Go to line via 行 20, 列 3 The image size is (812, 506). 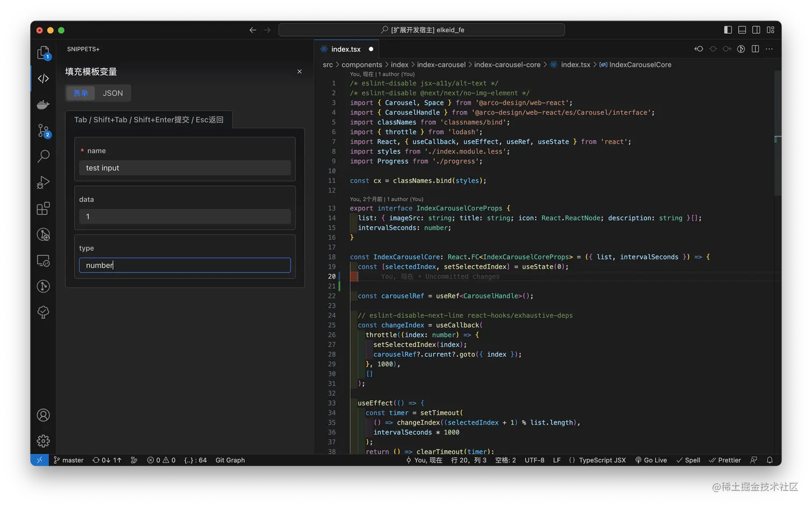click(x=469, y=460)
